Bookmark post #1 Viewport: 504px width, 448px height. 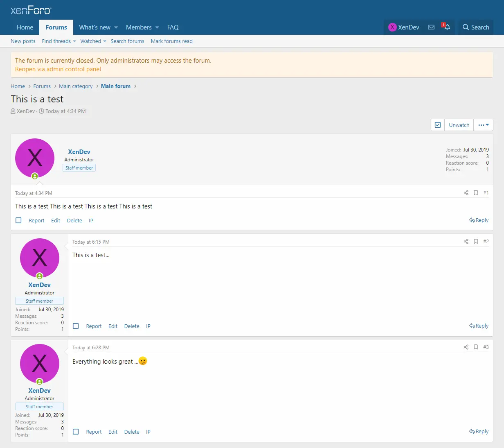tap(476, 193)
